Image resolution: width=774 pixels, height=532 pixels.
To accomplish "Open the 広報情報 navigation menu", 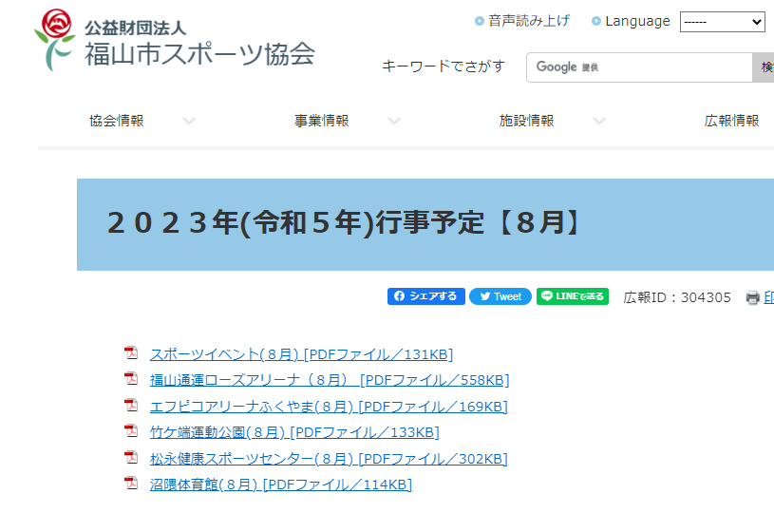I will pos(731,122).
